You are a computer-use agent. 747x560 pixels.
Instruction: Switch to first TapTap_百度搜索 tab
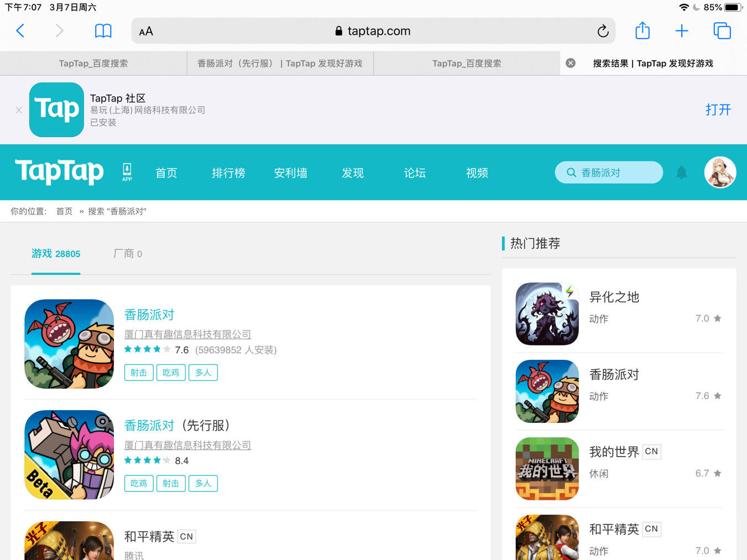(93, 63)
